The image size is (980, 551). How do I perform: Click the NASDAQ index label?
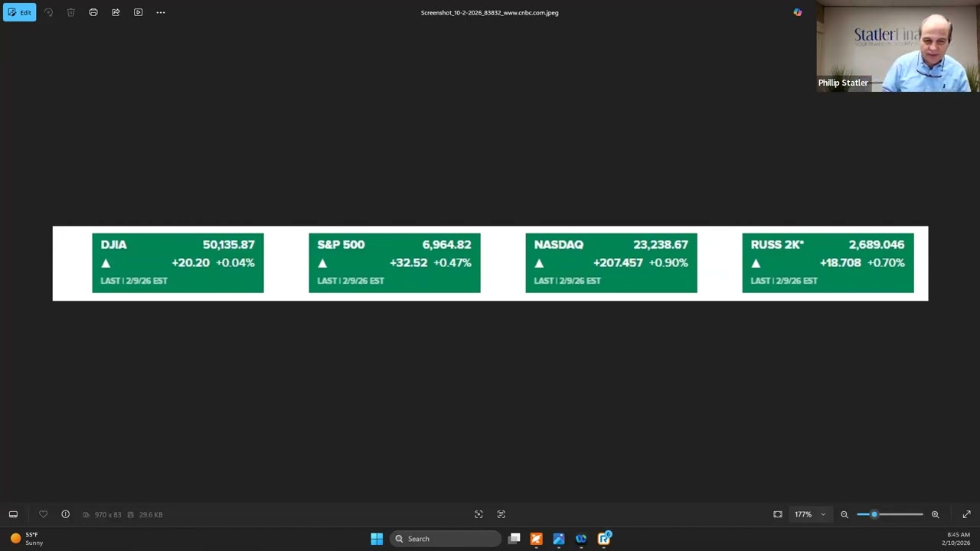558,245
